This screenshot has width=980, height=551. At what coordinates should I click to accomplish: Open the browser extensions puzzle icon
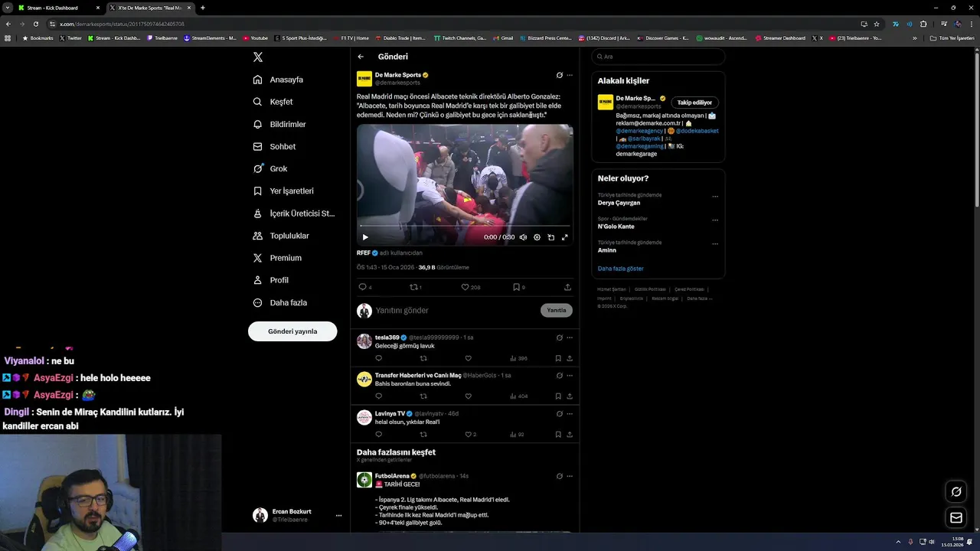(923, 24)
